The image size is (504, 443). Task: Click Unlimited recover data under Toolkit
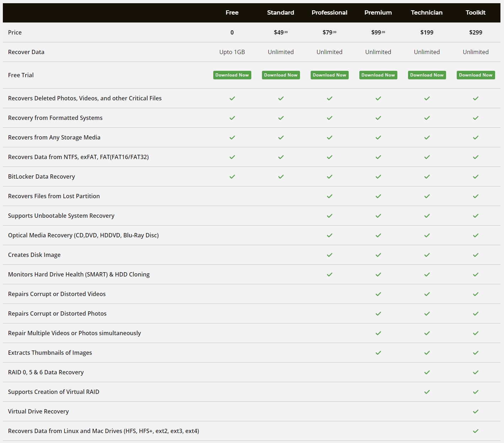coord(476,52)
